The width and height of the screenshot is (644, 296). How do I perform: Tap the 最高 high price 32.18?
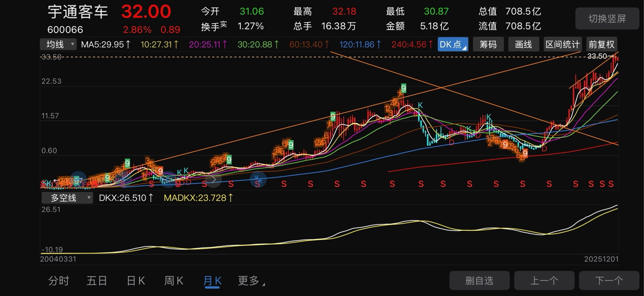coord(344,11)
